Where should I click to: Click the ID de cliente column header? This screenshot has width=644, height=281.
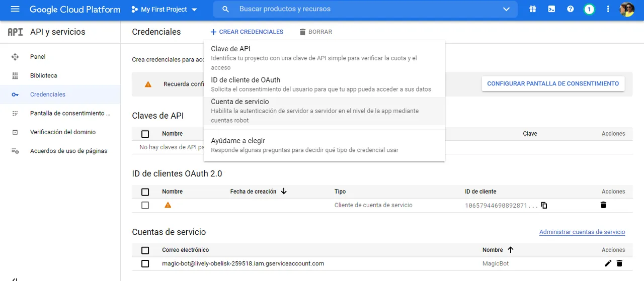point(480,192)
